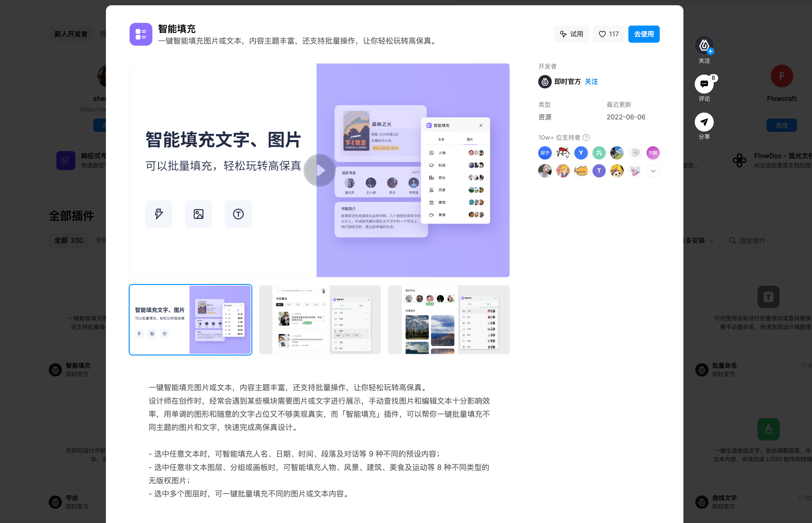Click the blue 去使用 button
812x523 pixels.
pos(644,34)
